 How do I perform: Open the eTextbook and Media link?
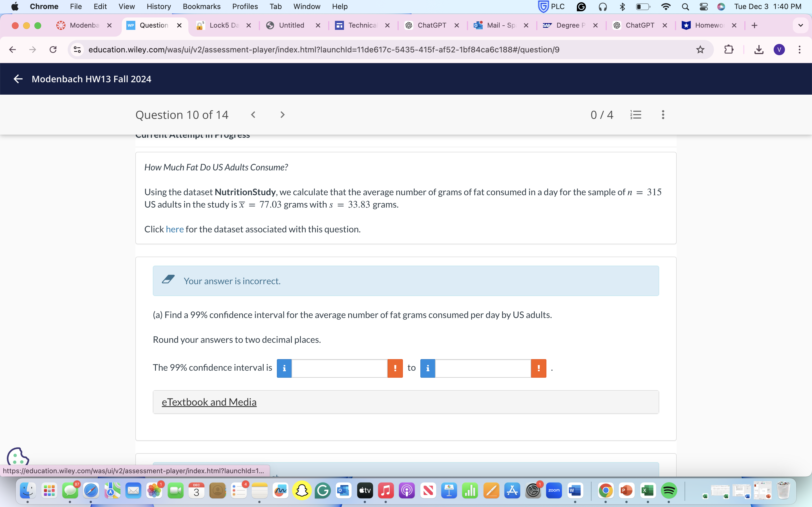click(x=209, y=402)
